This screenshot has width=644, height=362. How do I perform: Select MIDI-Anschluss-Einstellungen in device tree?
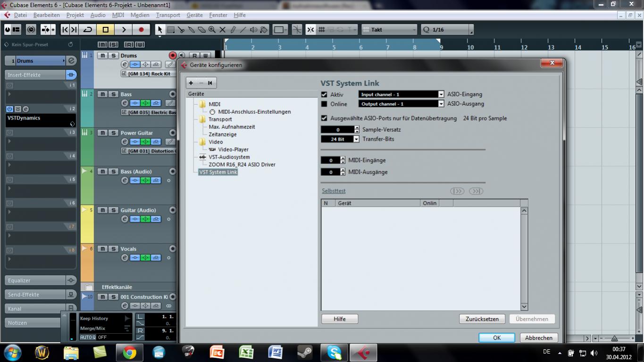coord(254,112)
